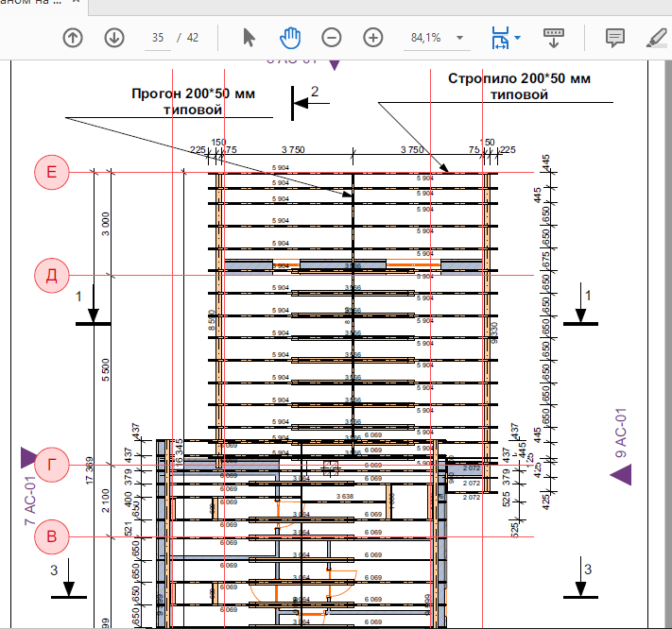
Task: Click the axis marker circle Е
Action: pos(51,172)
